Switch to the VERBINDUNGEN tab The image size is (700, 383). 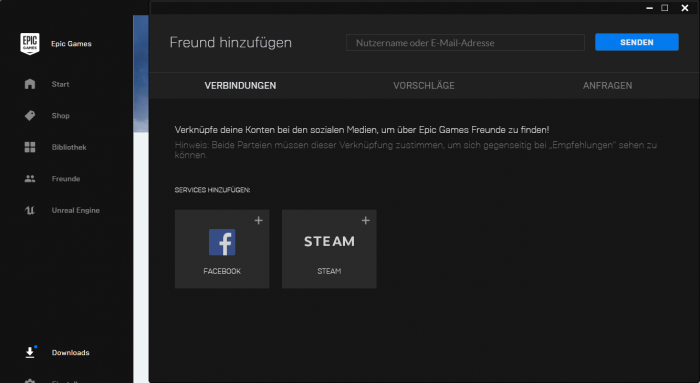(240, 86)
